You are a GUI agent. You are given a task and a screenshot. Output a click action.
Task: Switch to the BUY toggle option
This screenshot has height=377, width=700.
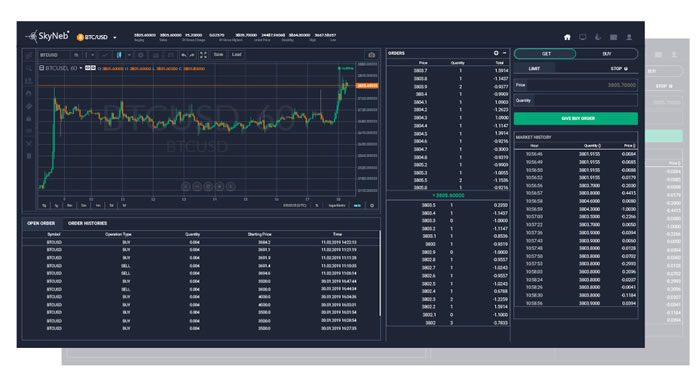click(x=607, y=54)
